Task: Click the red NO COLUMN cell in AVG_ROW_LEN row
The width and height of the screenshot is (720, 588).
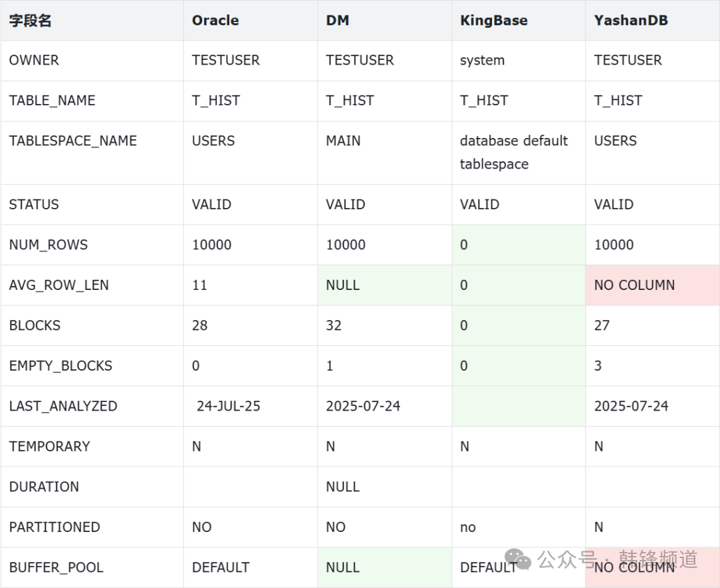Action: click(x=634, y=285)
